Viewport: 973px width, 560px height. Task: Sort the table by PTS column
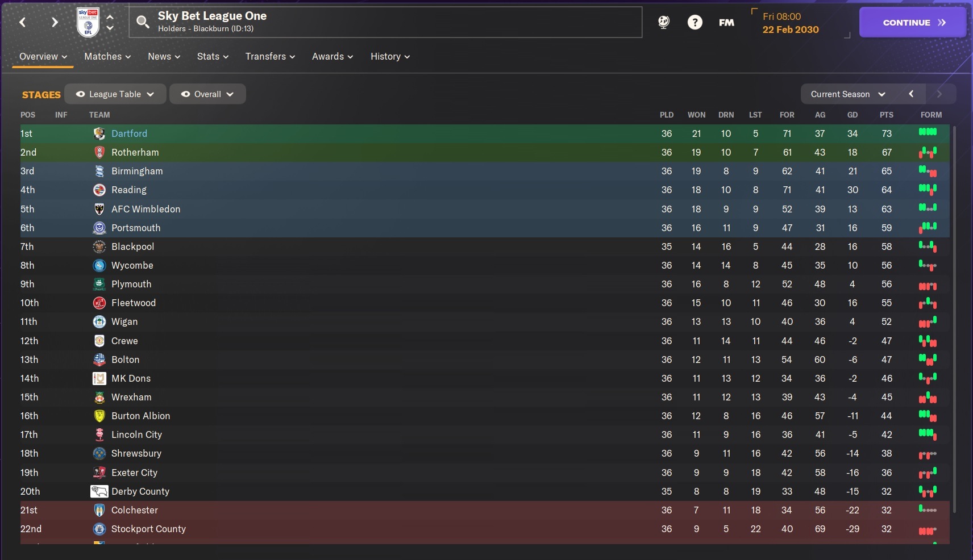point(886,115)
